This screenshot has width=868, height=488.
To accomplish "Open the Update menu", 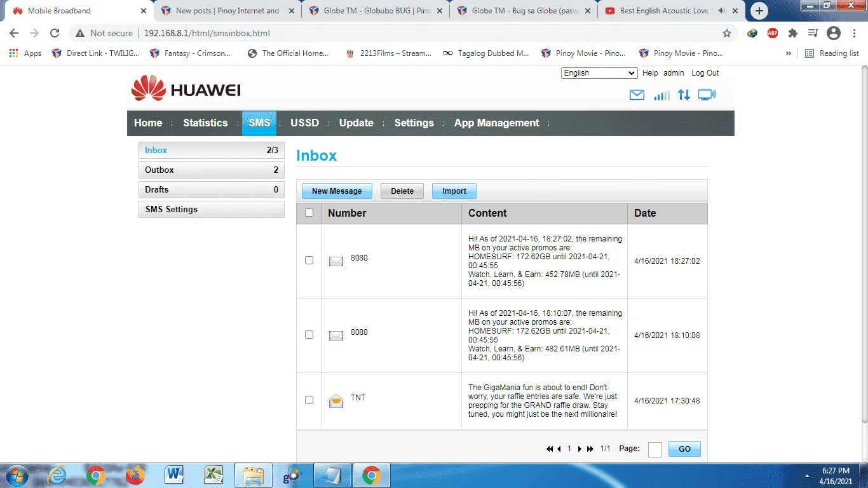I will pyautogui.click(x=356, y=123).
